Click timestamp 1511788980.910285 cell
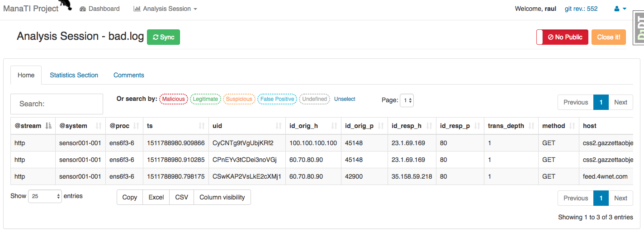644x237 pixels. (176, 160)
